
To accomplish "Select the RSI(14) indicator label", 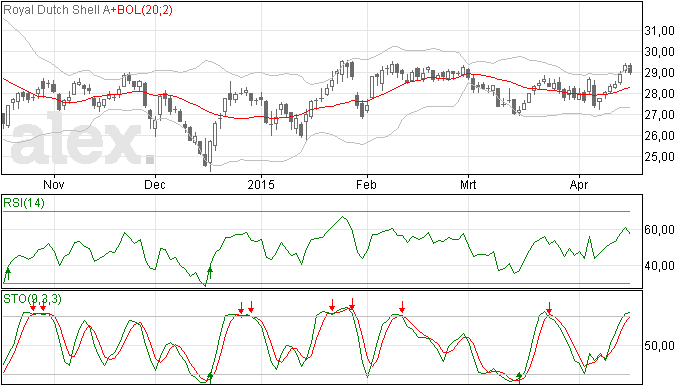I will coord(24,203).
